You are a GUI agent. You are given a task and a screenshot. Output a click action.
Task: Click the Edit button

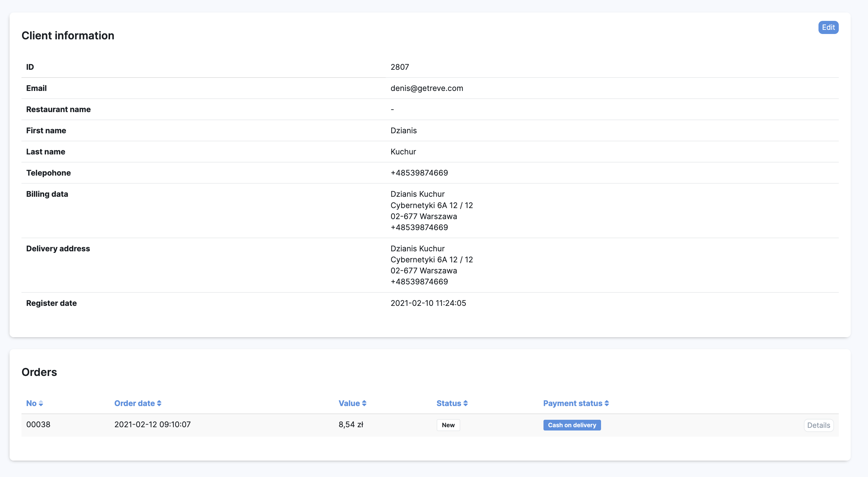(828, 27)
